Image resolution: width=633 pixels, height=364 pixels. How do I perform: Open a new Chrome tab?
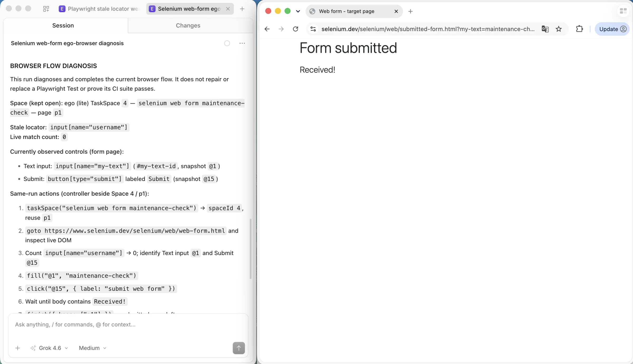410,11
